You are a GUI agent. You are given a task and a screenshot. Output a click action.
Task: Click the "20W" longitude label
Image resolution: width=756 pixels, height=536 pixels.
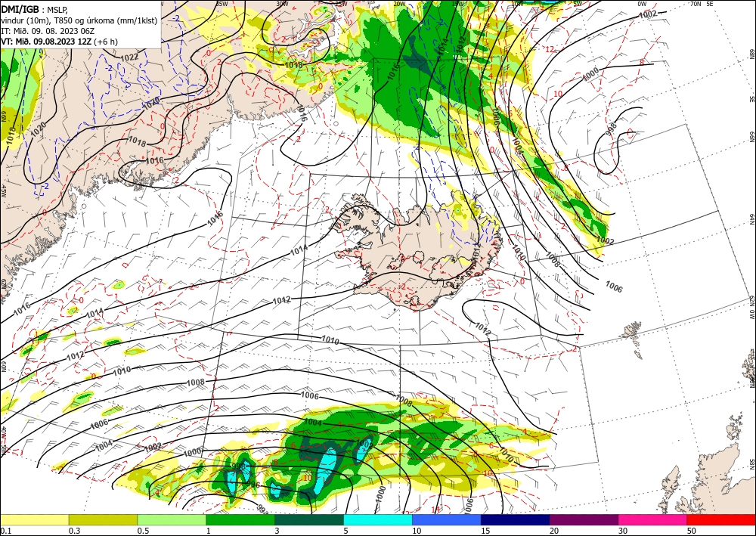click(398, 3)
